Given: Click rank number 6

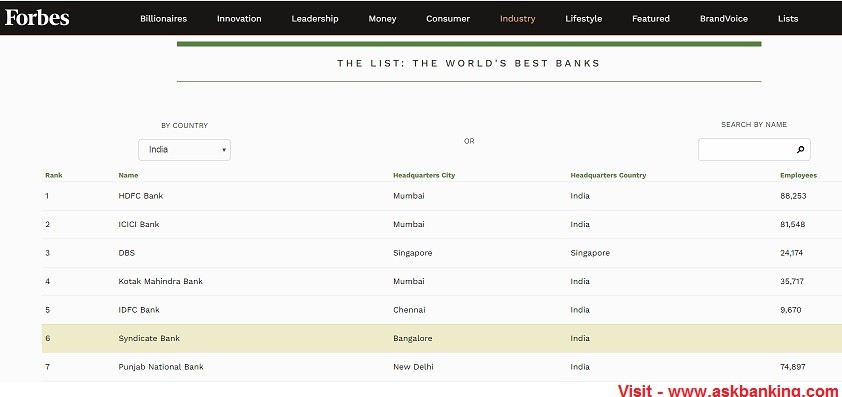Looking at the screenshot, I should pyautogui.click(x=47, y=338).
